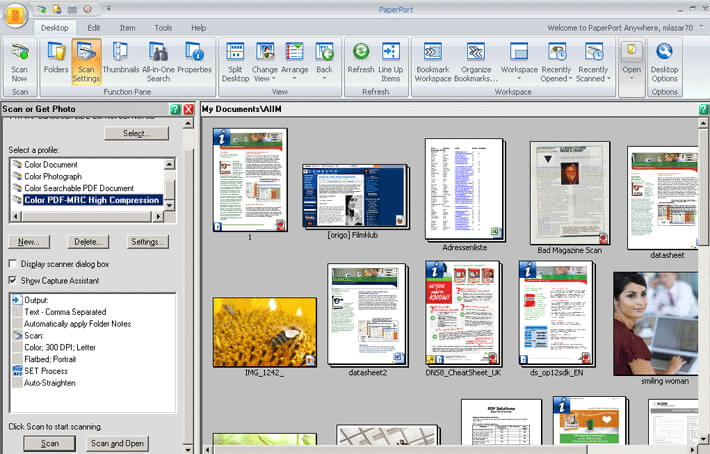Click the profile list scrollbar

(169, 183)
